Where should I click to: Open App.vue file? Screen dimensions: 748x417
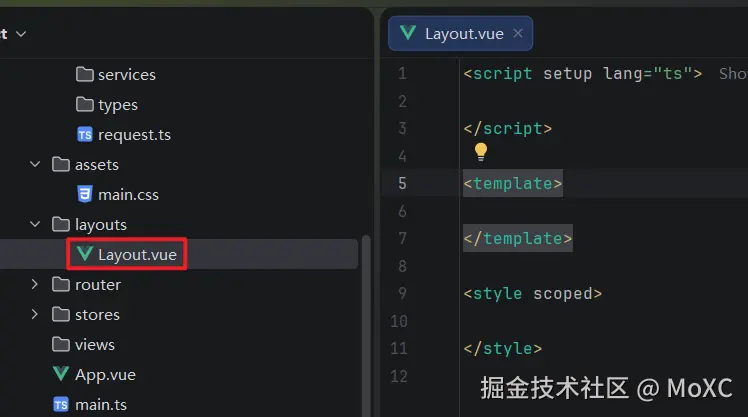click(105, 375)
